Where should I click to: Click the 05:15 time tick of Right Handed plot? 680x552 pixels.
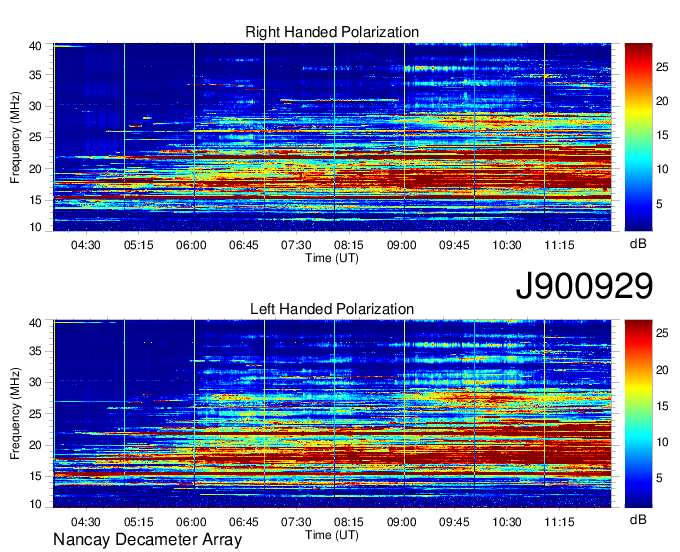click(138, 245)
